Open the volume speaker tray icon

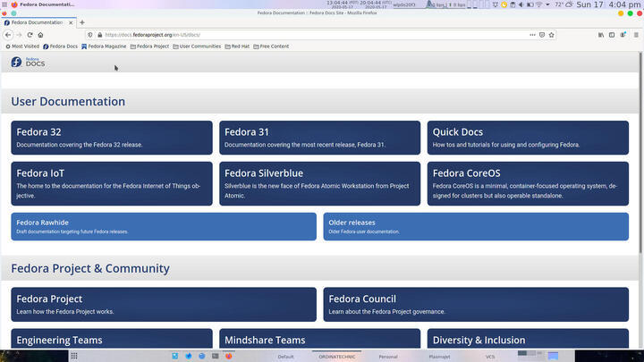(521, 4)
